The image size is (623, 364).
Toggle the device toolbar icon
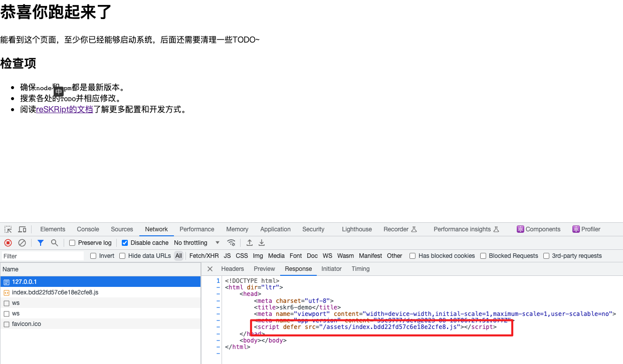click(22, 229)
